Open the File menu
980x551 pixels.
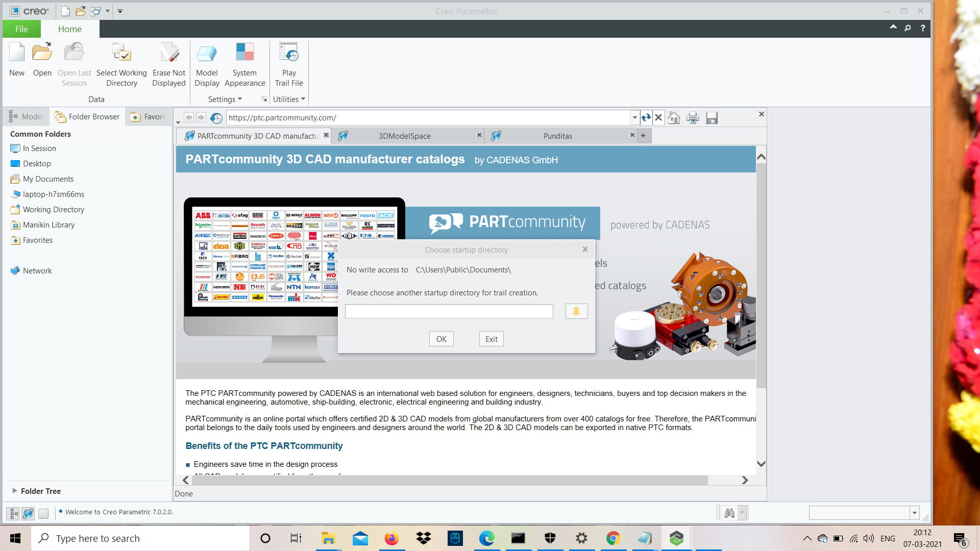(21, 29)
